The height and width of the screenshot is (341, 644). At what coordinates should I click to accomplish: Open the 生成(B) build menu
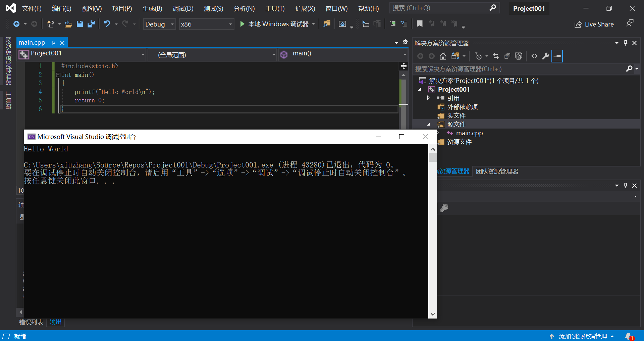[152, 8]
